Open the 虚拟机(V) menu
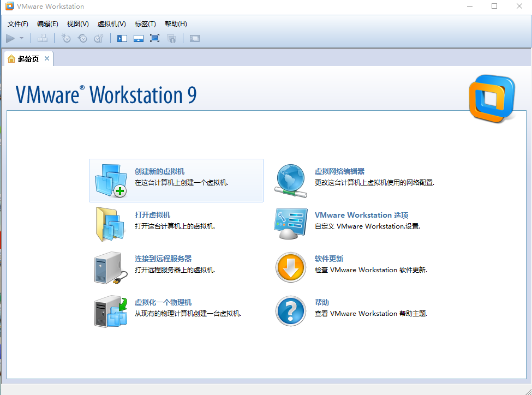 pyautogui.click(x=112, y=24)
